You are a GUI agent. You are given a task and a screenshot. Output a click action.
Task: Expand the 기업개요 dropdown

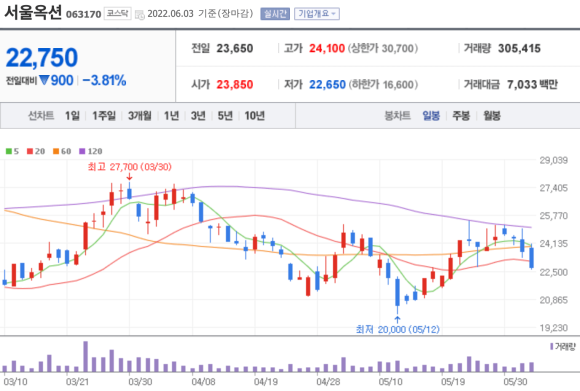tap(317, 14)
